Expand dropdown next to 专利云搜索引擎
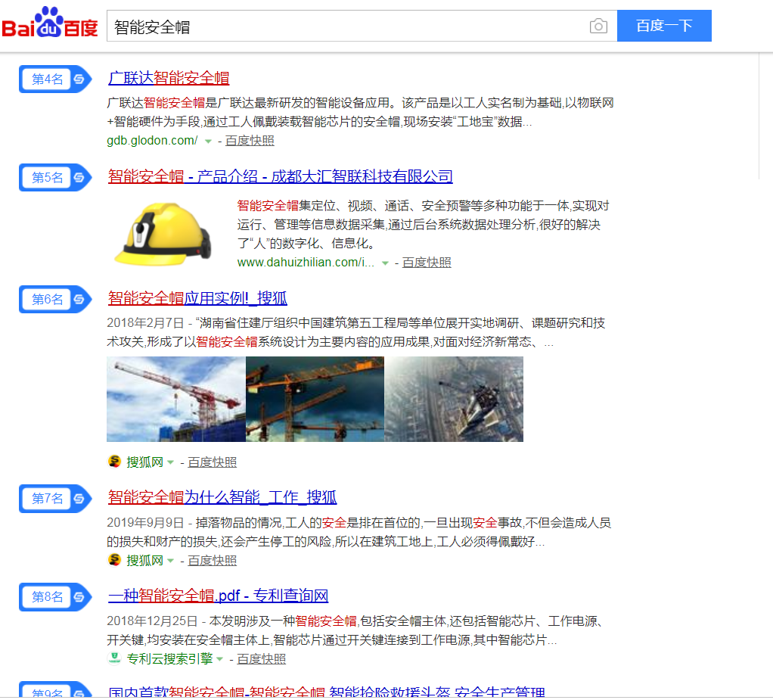773x700 pixels. (x=220, y=660)
